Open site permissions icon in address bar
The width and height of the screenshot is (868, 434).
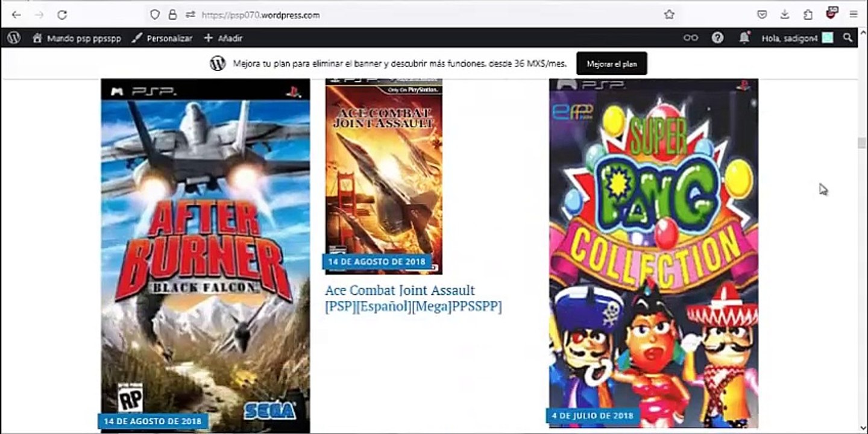coord(190,15)
